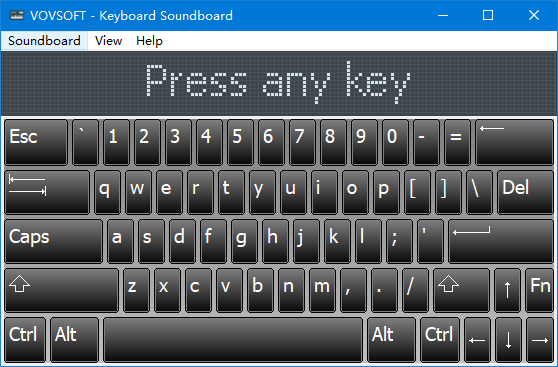
Task: Click the left bracket key
Action: pyautogui.click(x=417, y=192)
